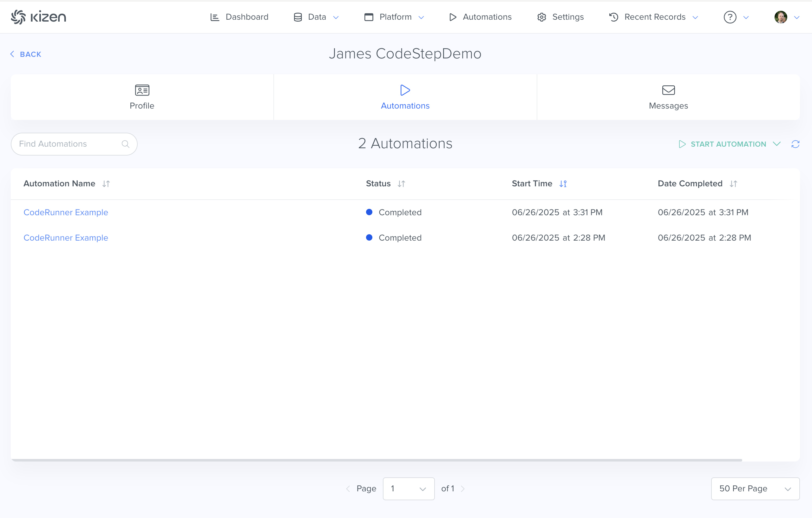Expand the Platform chevron
Image resolution: width=812 pixels, height=518 pixels.
tap(421, 17)
